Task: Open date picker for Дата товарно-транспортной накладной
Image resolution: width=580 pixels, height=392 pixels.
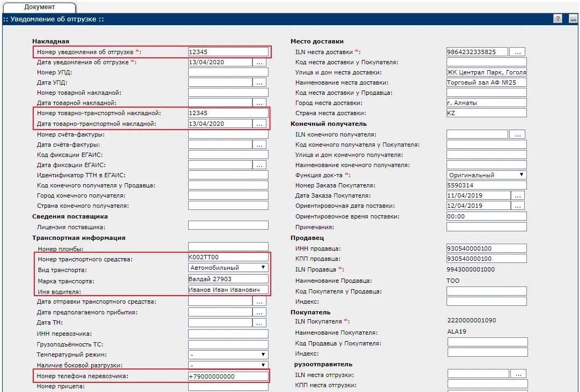Action: pyautogui.click(x=259, y=123)
